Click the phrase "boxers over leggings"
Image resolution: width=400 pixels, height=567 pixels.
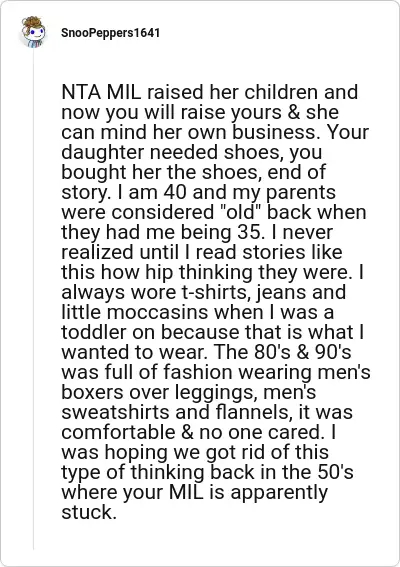point(160,392)
